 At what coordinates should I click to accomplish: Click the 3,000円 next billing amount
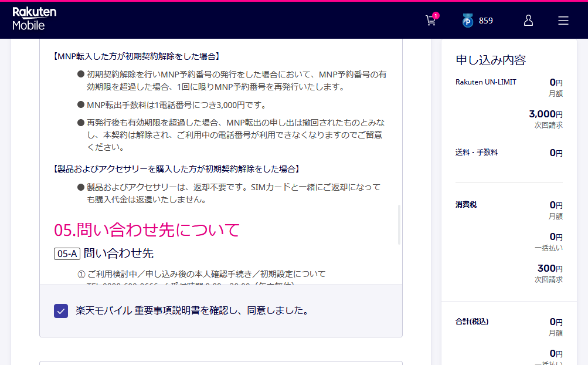[x=546, y=114]
